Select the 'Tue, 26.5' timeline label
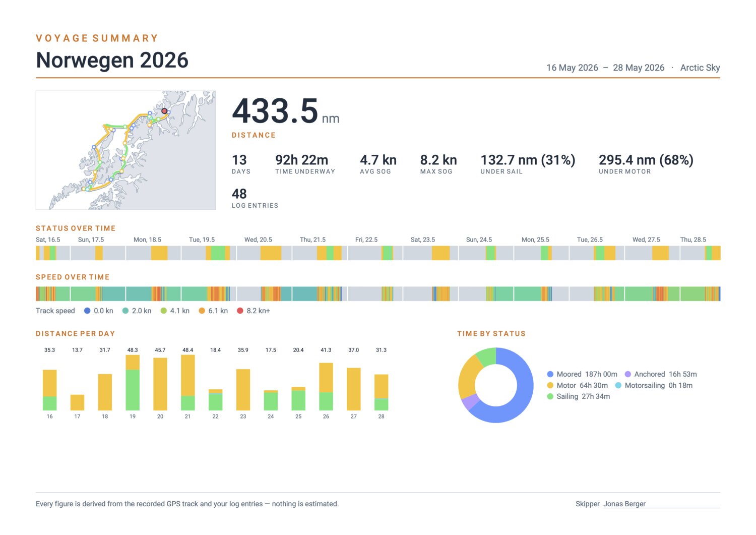 (590, 240)
